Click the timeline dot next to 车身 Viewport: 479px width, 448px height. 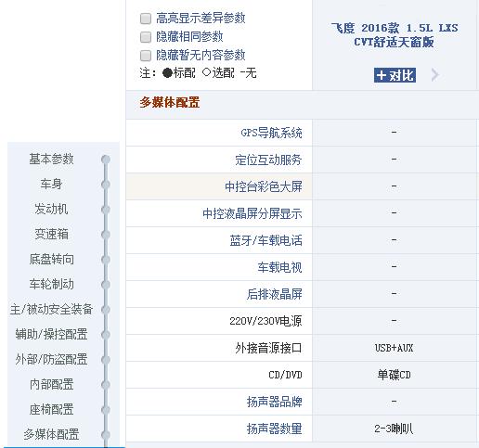[x=106, y=185]
